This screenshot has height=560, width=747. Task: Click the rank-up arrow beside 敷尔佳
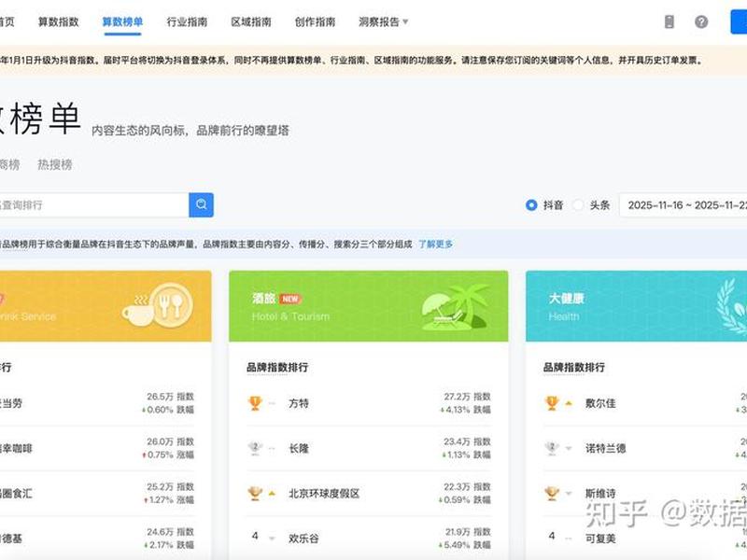pyautogui.click(x=569, y=403)
